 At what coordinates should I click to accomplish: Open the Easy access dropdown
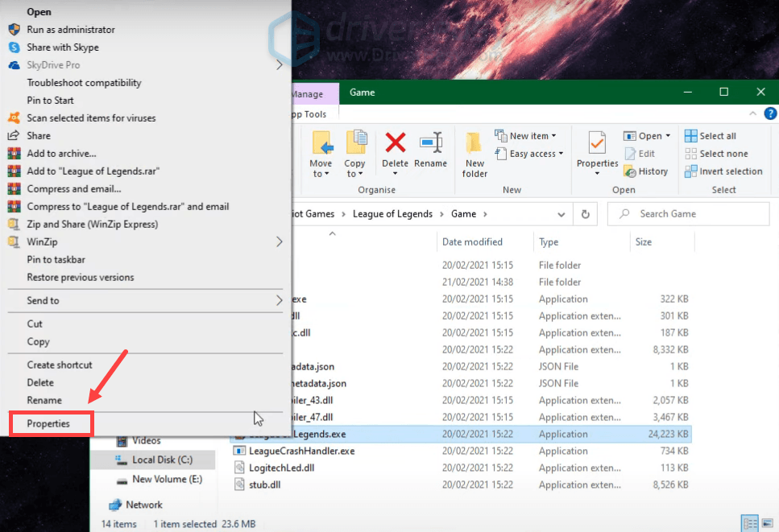point(529,153)
